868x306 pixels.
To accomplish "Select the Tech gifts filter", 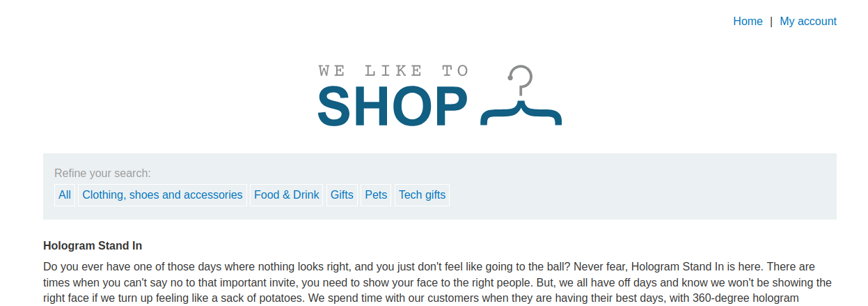I will 422,195.
